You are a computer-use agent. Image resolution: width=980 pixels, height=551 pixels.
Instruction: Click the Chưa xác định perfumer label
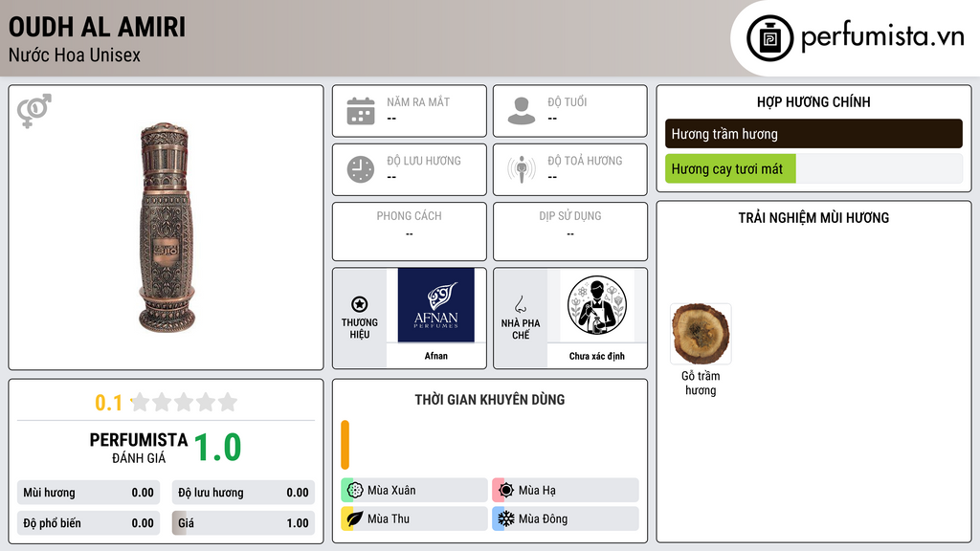tap(597, 356)
